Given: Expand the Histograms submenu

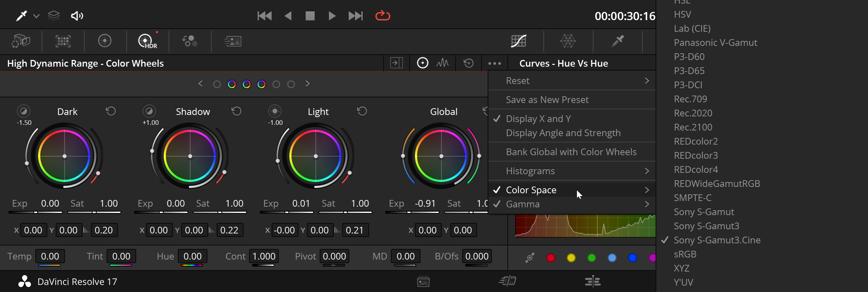Looking at the screenshot, I should (x=572, y=171).
